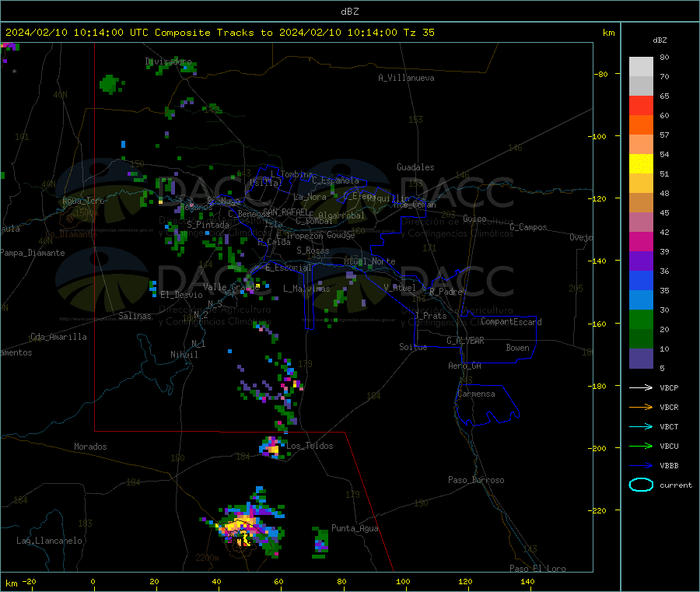
Task: Click the orange VBCR arrow legend icon
Action: click(641, 407)
